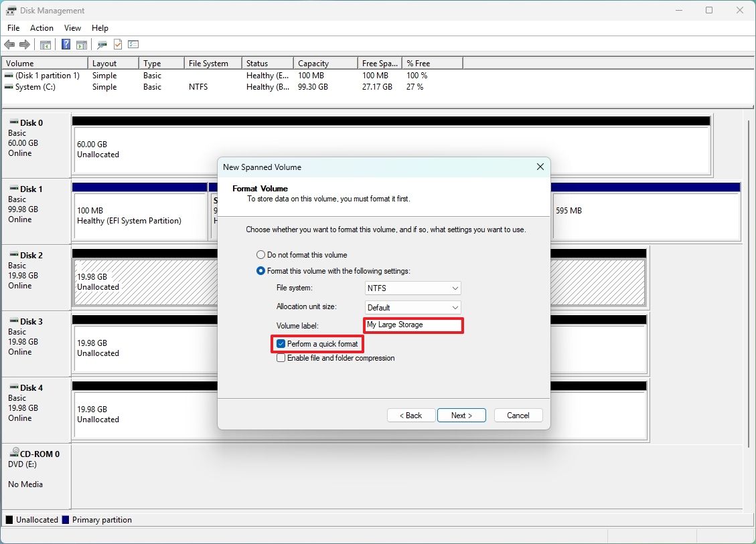Click the Forward navigation arrow icon
Screen dimensions: 756x544
click(25, 44)
